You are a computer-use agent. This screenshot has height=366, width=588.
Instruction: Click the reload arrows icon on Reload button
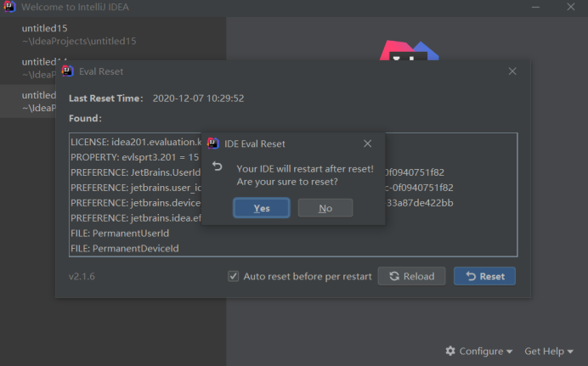pos(394,276)
